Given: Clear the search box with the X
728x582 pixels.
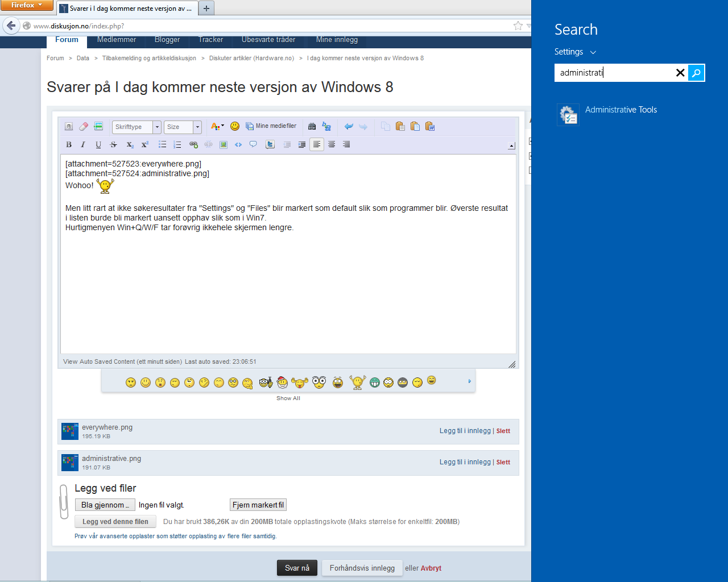Looking at the screenshot, I should [680, 72].
